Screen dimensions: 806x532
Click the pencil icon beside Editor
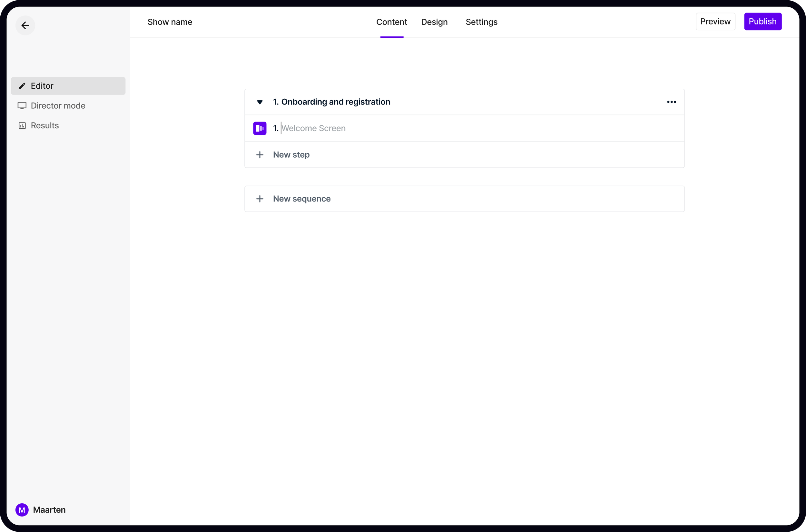22,86
